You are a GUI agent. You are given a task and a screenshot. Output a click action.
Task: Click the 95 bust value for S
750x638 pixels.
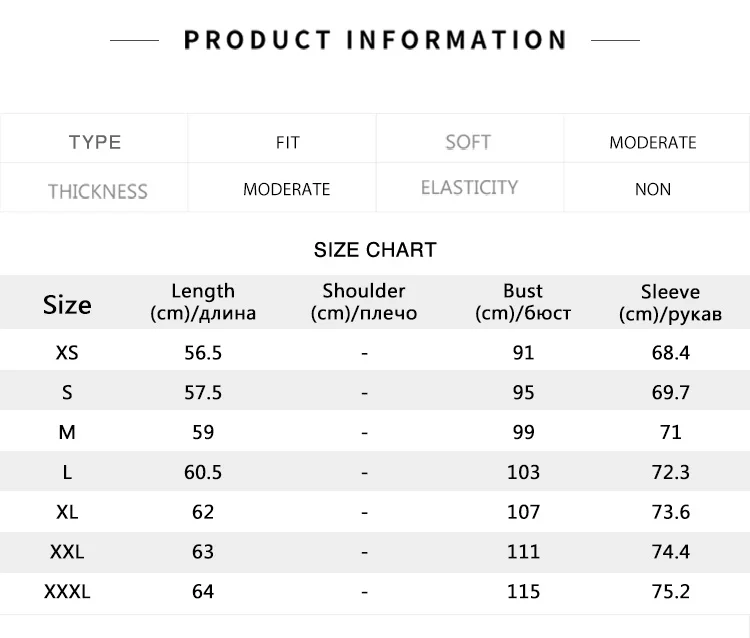(x=523, y=393)
